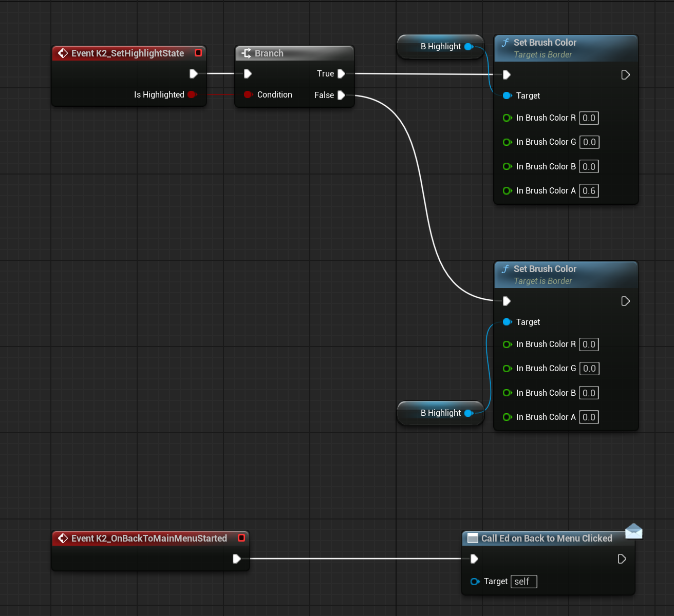Click the Branch True exec output pin
Viewport: 674px width, 616px height.
click(342, 74)
